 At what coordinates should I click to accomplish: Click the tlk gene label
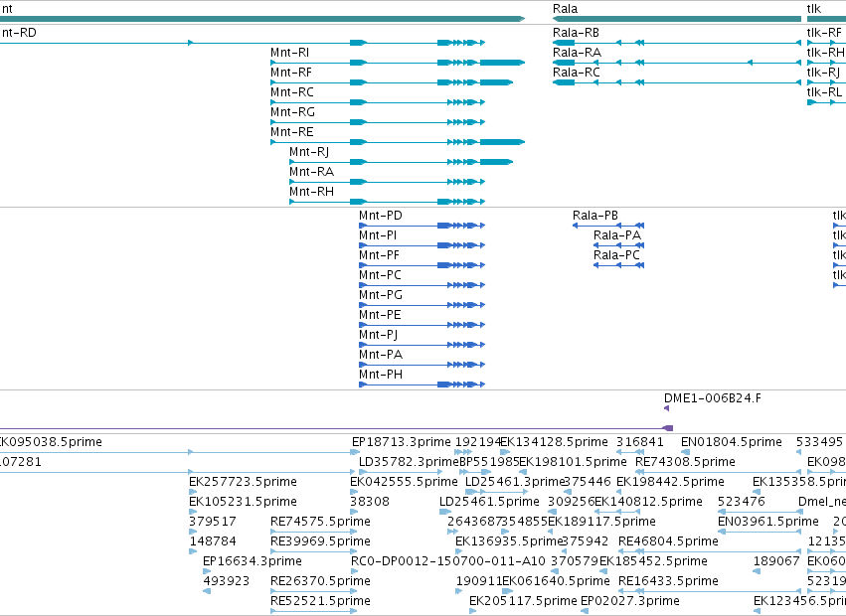813,9
